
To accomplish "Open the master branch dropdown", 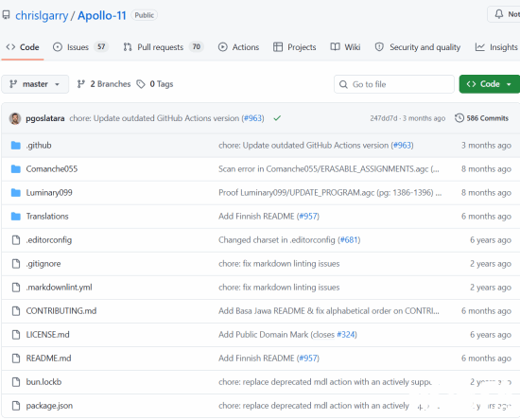I will [x=35, y=84].
